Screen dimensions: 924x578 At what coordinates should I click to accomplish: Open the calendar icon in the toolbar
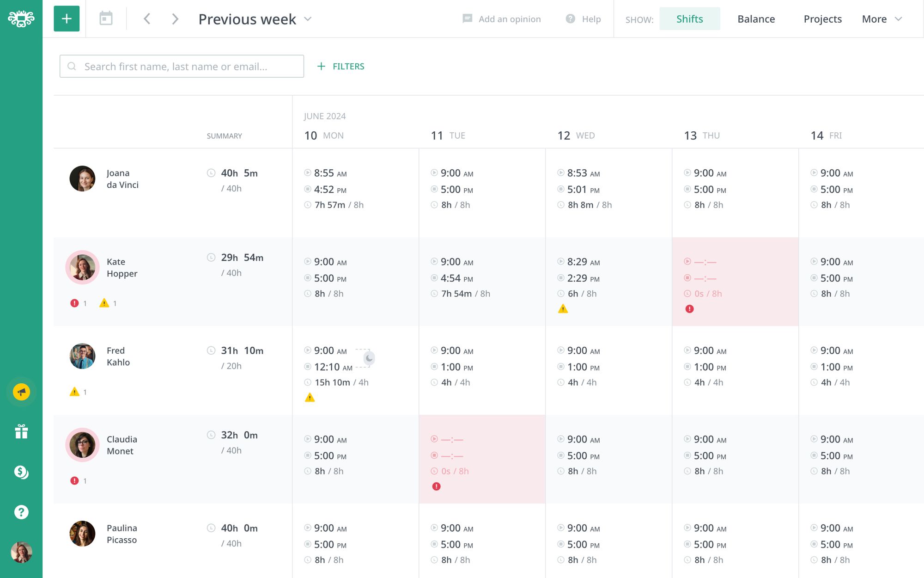coord(106,18)
